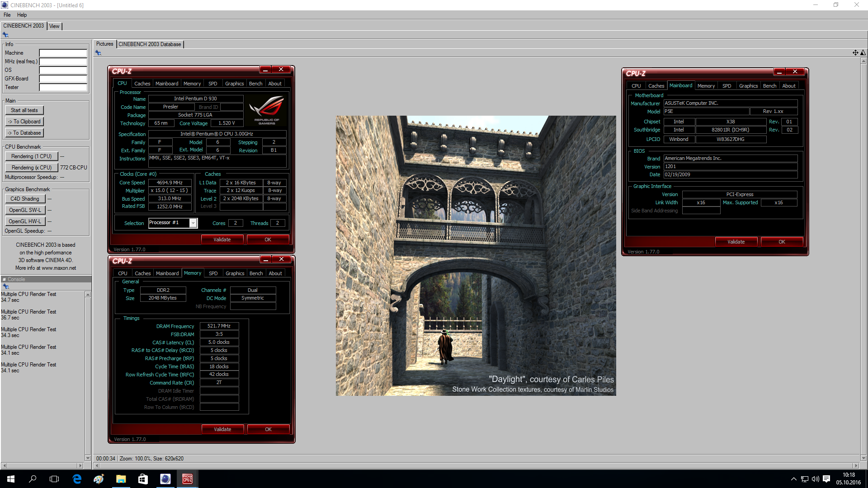Screen dimensions: 868x488
Task: Switch to CINEBENCH 2003 Database tab
Action: click(150, 44)
